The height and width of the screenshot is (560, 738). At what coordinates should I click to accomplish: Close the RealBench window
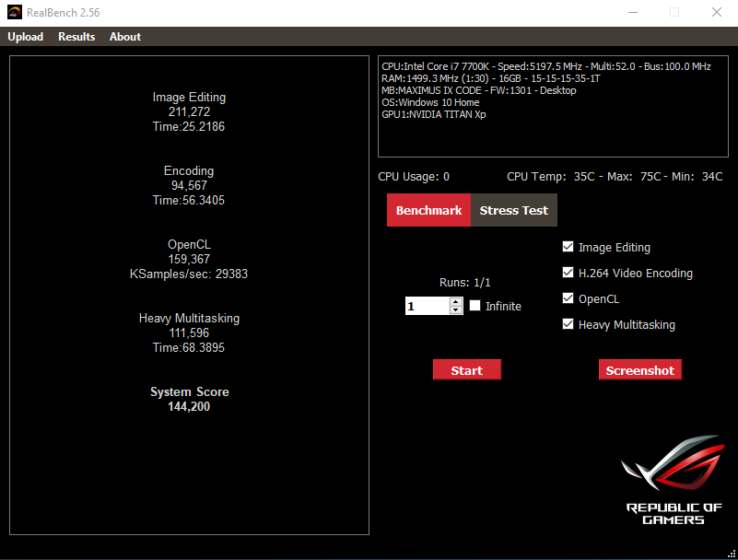point(717,12)
